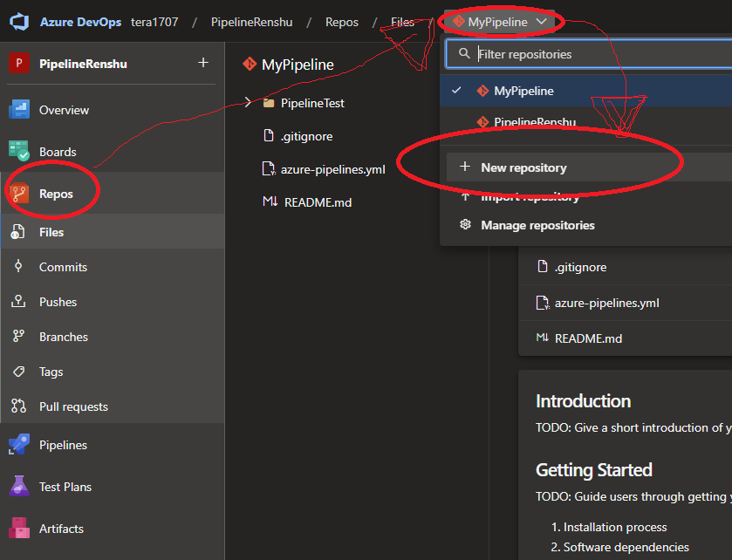Click the Pushes sidebar icon

tap(18, 301)
